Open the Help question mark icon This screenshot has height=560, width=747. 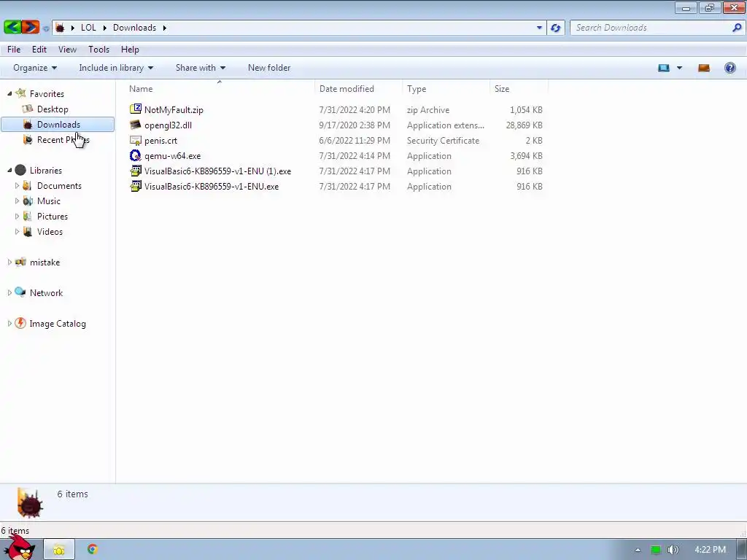click(729, 68)
